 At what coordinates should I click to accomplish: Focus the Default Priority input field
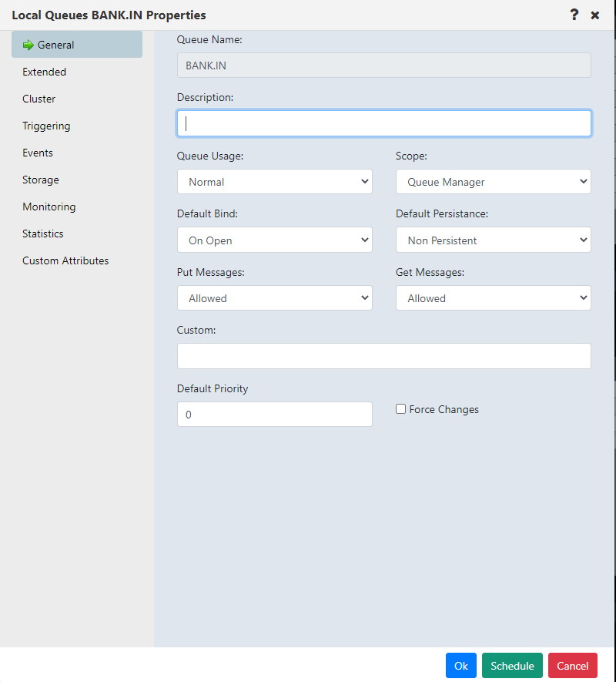(275, 414)
